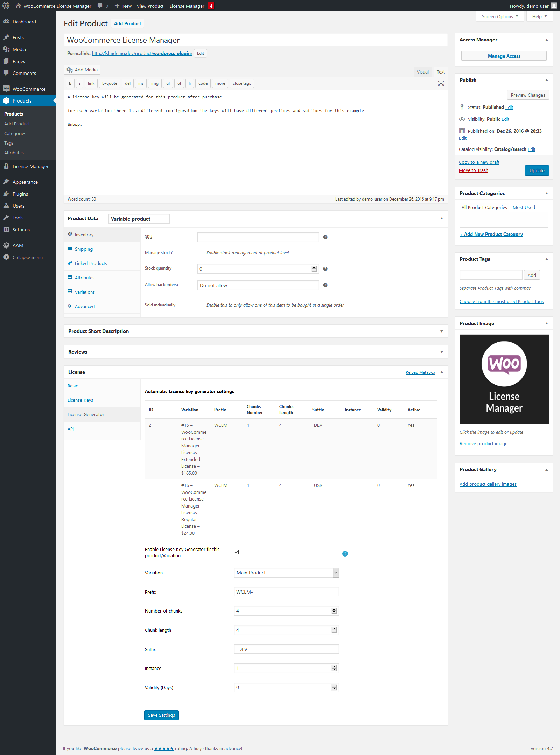Open the Linked Products tab
Screen dimensions: 560x755
[102, 263]
